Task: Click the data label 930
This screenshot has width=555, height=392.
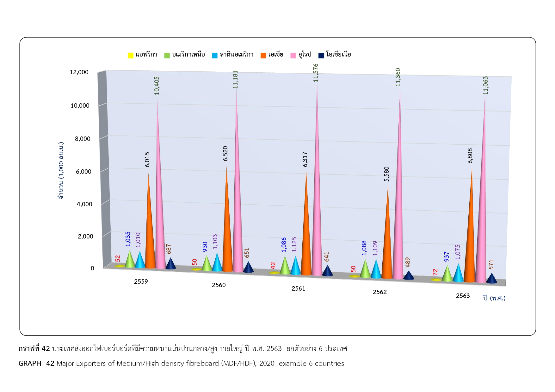Action: (x=205, y=247)
